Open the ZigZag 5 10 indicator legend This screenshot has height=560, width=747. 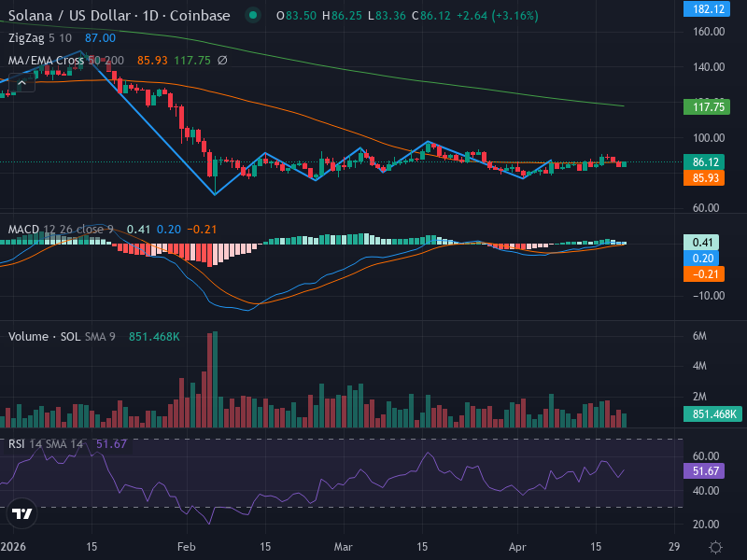click(40, 38)
